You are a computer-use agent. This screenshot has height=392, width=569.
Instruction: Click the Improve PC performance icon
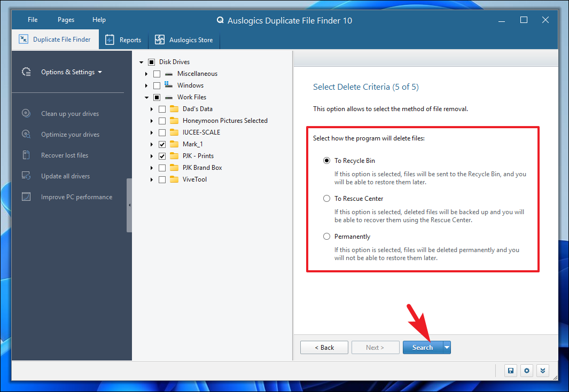[26, 197]
